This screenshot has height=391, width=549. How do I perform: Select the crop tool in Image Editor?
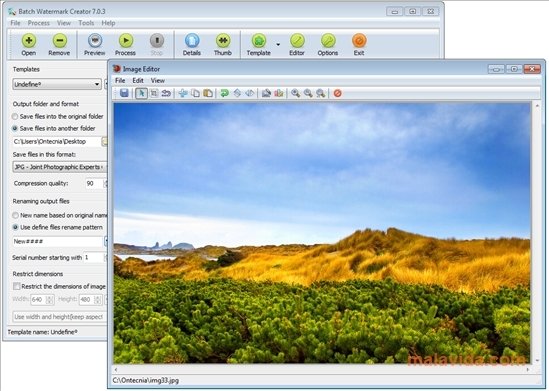point(154,93)
